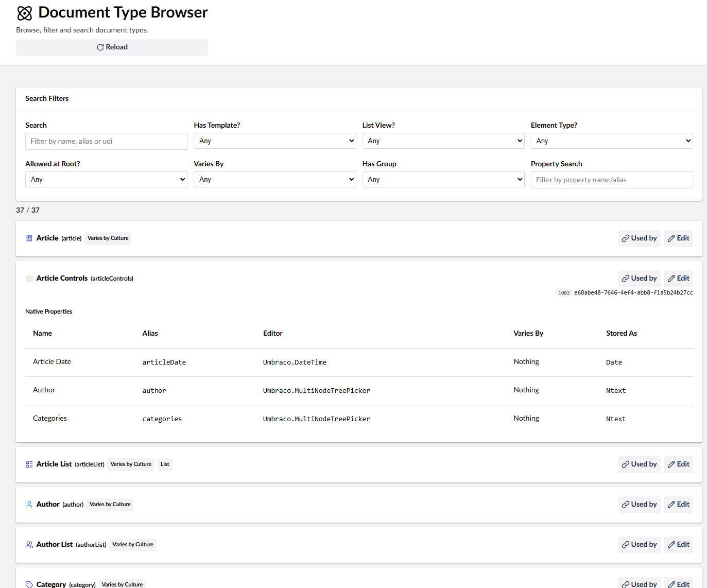Click the Stored As column header

click(622, 334)
